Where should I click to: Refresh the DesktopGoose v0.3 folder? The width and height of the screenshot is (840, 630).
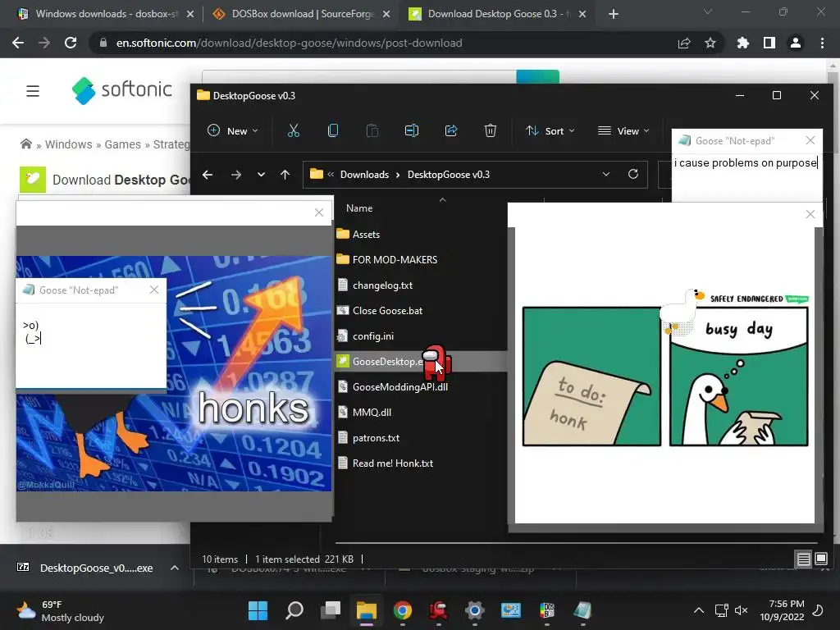[633, 174]
